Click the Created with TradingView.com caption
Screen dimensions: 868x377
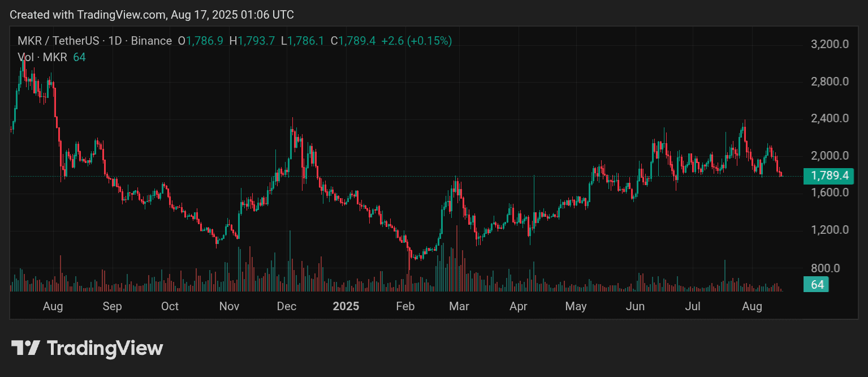[x=152, y=15]
